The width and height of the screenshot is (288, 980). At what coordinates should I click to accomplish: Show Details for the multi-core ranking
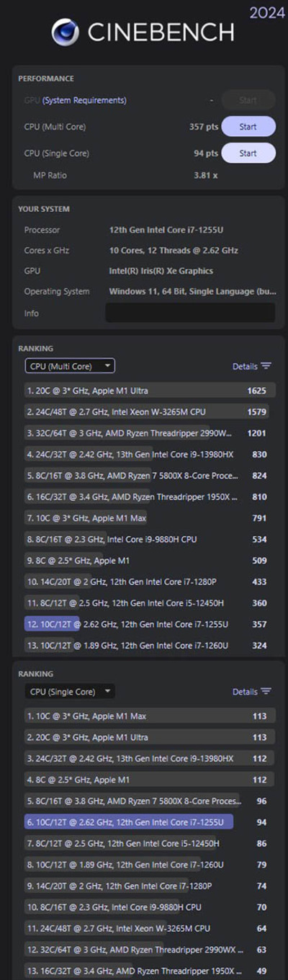pyautogui.click(x=245, y=367)
